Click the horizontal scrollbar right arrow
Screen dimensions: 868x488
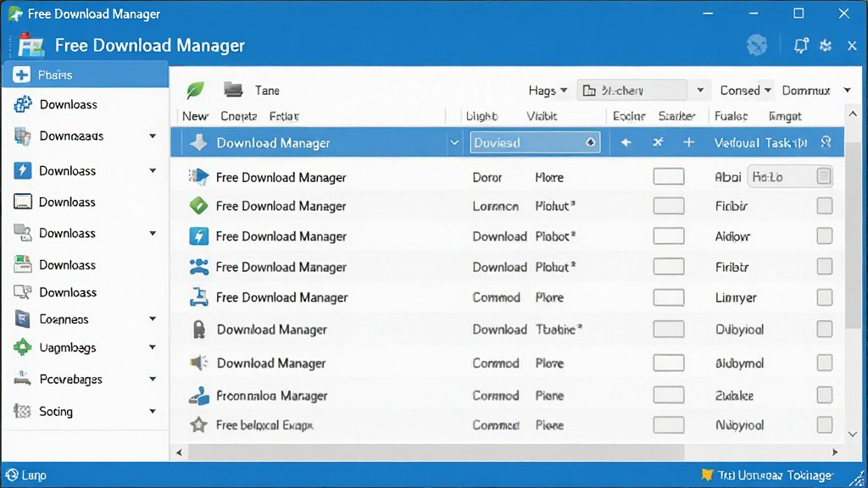[835, 452]
